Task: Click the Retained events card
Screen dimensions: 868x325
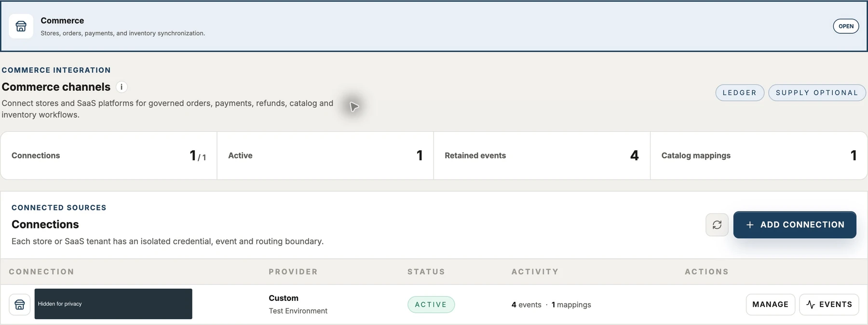Action: click(542, 155)
